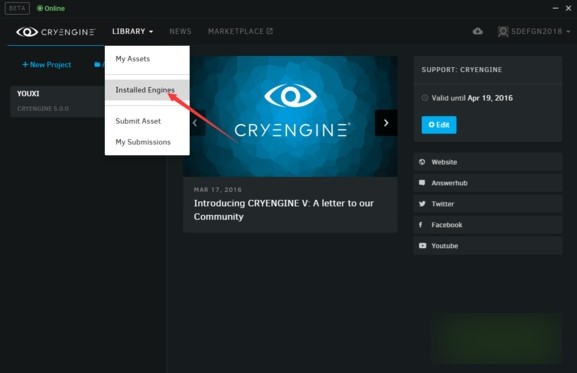Viewport: 577px width, 373px height.
Task: Create a New Project
Action: click(47, 65)
